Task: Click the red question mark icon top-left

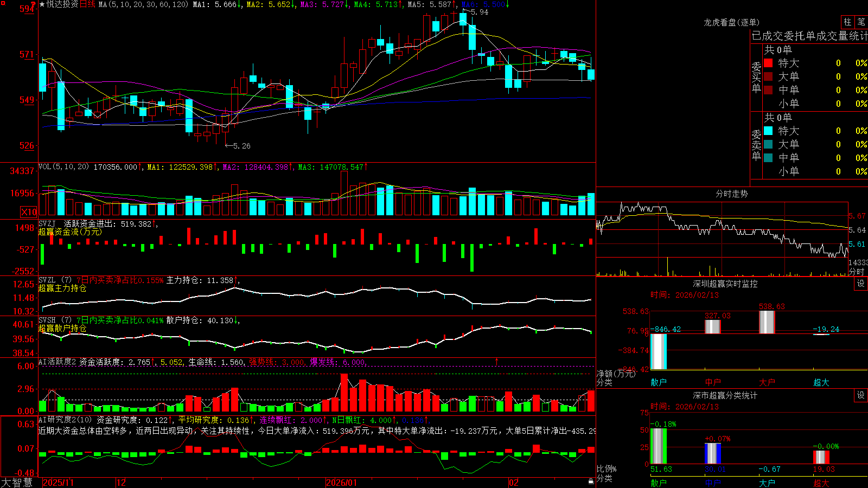Action: point(34,4)
